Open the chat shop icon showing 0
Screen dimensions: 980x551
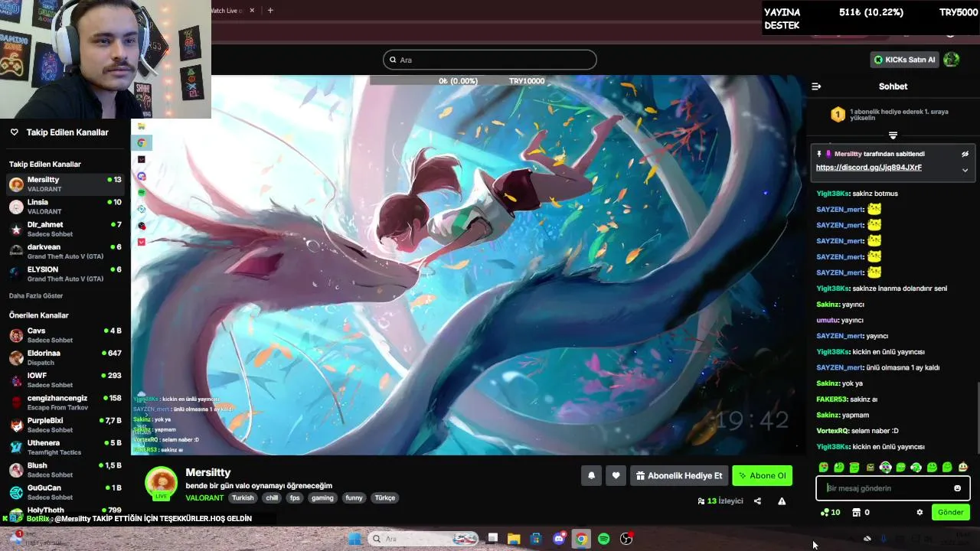click(861, 512)
